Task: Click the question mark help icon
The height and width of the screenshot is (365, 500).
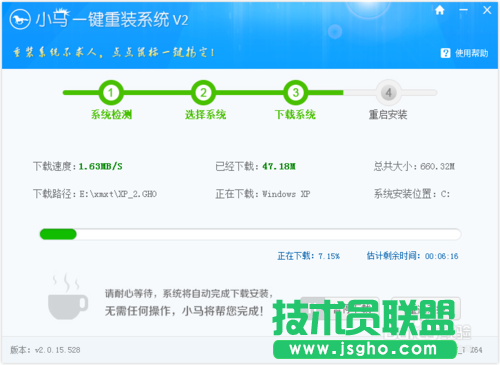Action: click(x=445, y=53)
